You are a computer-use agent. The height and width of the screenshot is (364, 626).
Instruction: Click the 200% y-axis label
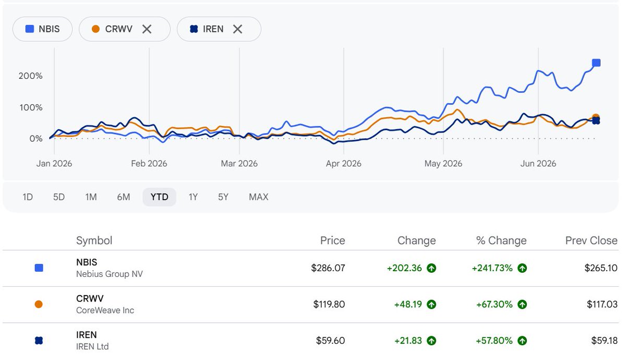31,76
